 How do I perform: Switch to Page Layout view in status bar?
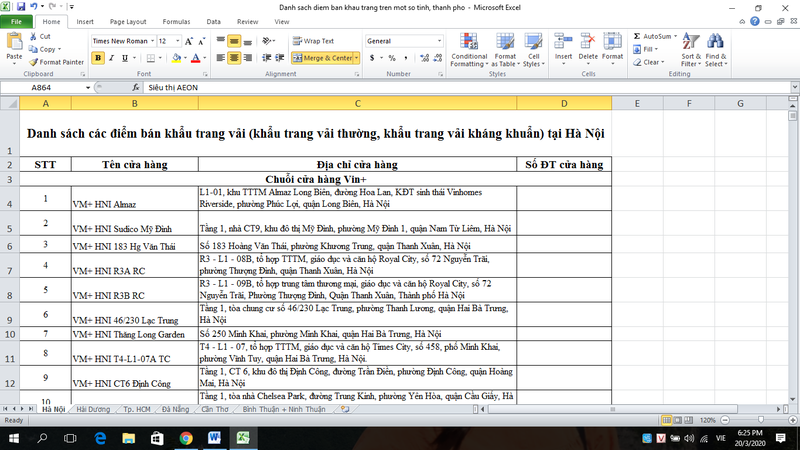pos(678,420)
